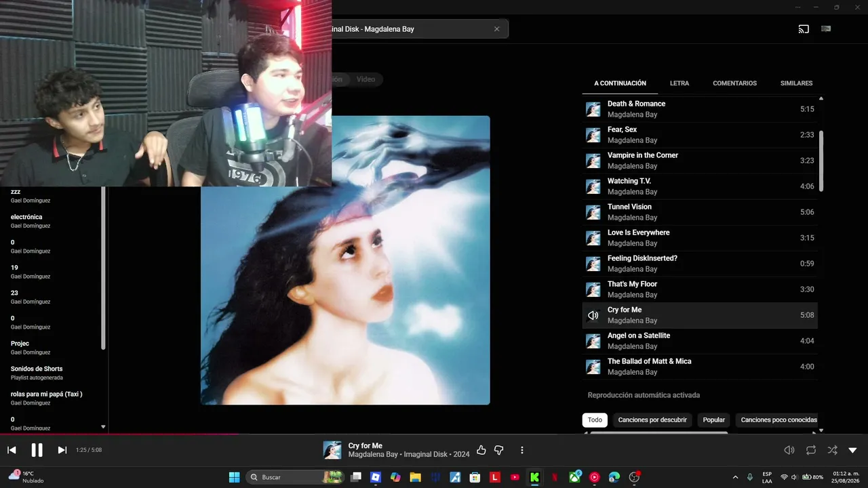Open the Sonidos de Shorts playlist

(x=37, y=369)
